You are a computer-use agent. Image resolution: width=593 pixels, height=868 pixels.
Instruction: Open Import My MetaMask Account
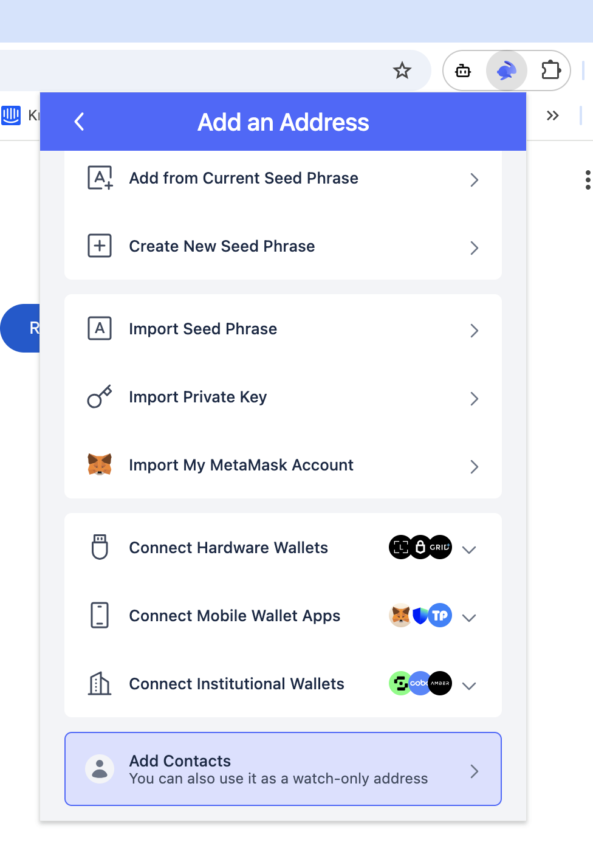click(x=283, y=465)
